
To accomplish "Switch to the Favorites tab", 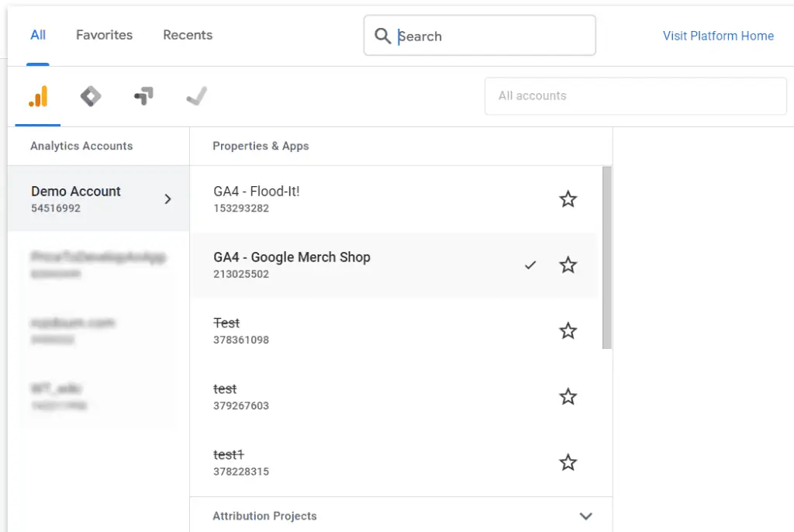I will 104,35.
